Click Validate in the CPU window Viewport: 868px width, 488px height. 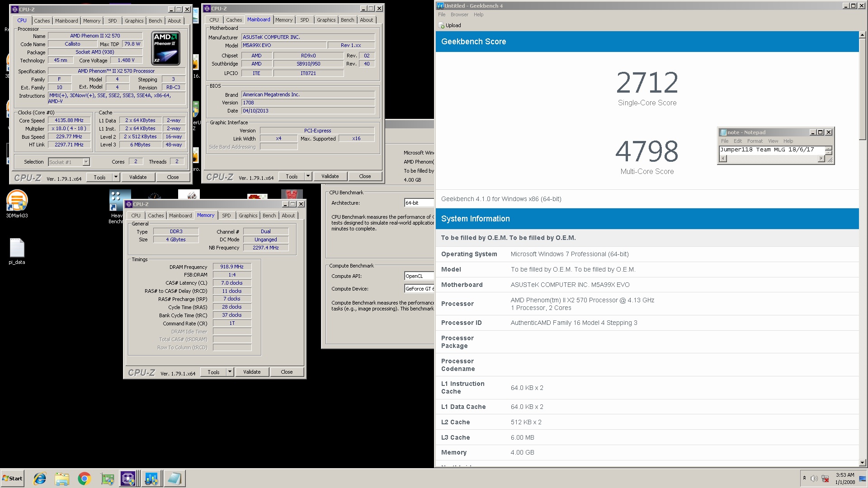point(138,177)
